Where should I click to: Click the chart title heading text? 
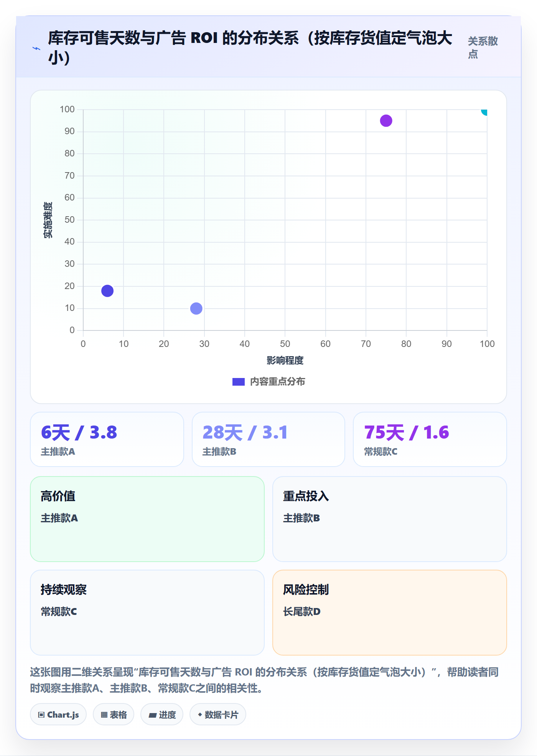pos(250,48)
